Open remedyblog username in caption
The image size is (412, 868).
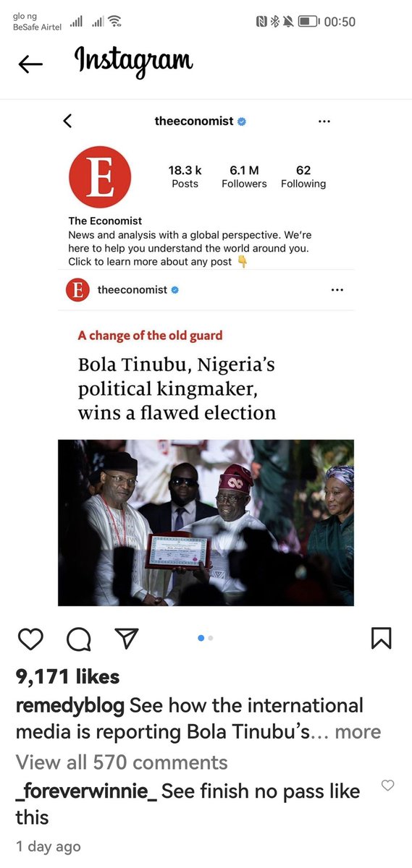click(70, 705)
